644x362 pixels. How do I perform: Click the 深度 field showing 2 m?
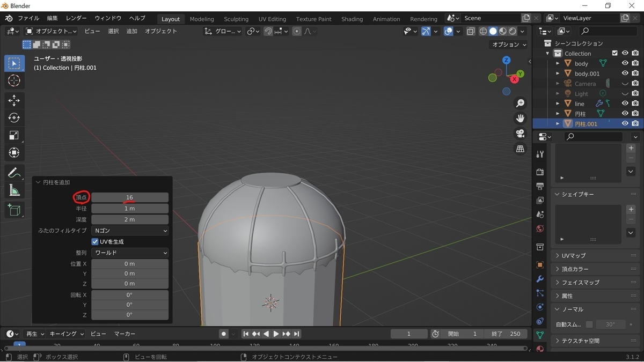(x=130, y=219)
